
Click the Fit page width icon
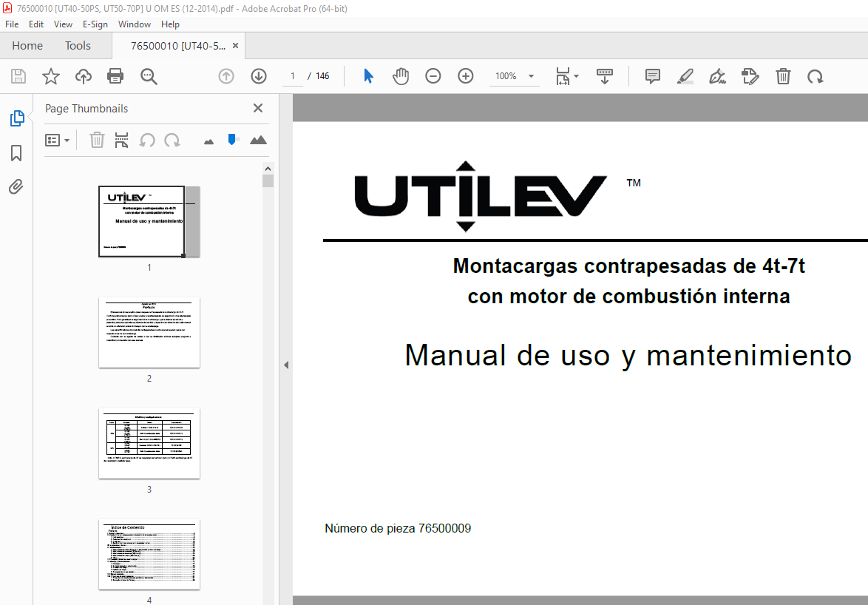coord(563,76)
